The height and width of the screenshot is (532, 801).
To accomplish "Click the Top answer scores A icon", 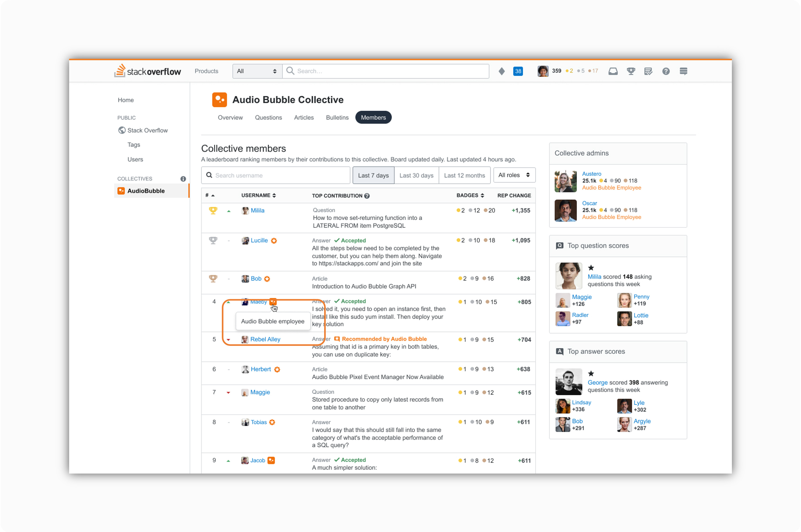I will point(559,351).
